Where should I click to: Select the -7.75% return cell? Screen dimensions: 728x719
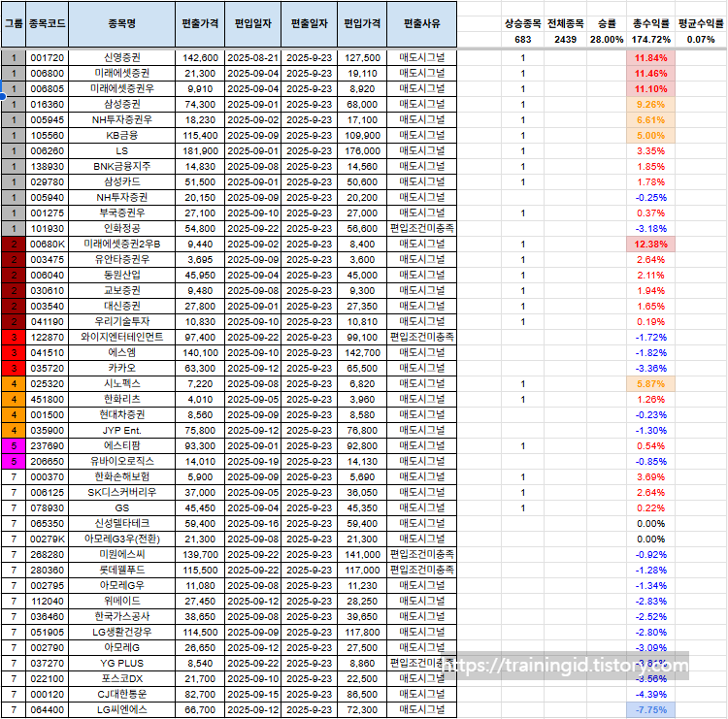pyautogui.click(x=651, y=710)
